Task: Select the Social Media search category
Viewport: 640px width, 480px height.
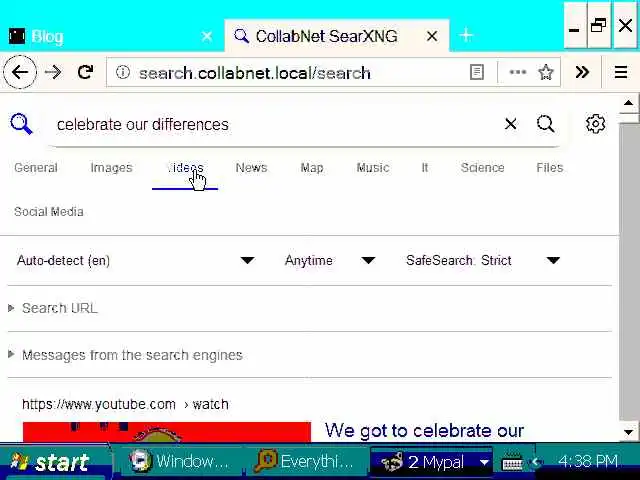Action: coord(49,212)
